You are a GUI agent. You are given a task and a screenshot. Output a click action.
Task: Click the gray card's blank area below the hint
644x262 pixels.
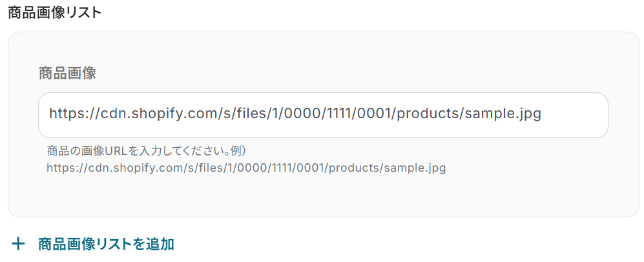323,197
